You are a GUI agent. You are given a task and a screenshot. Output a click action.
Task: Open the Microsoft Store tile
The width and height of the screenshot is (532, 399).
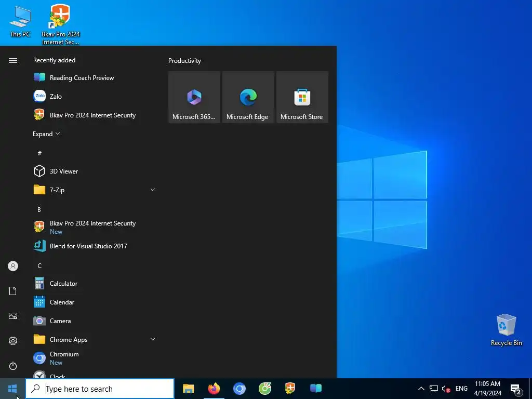tap(302, 97)
